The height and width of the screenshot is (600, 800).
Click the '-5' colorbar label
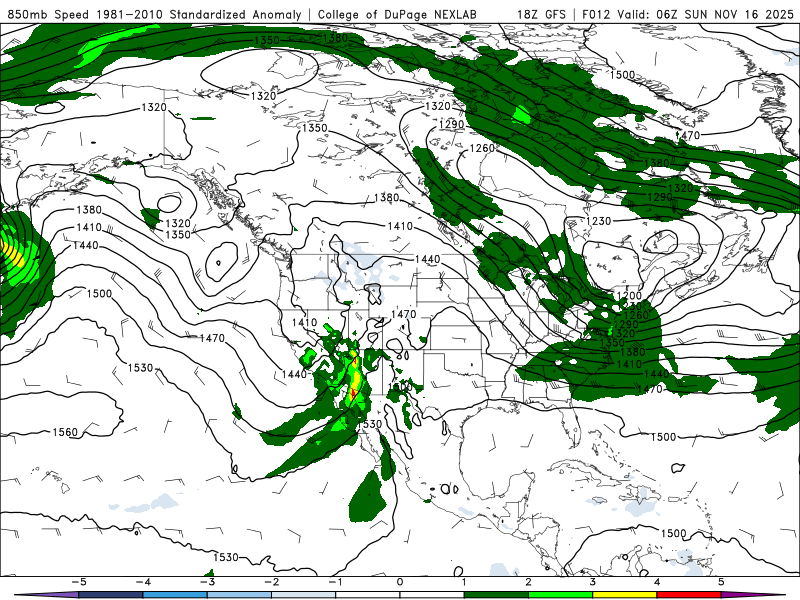pyautogui.click(x=78, y=582)
